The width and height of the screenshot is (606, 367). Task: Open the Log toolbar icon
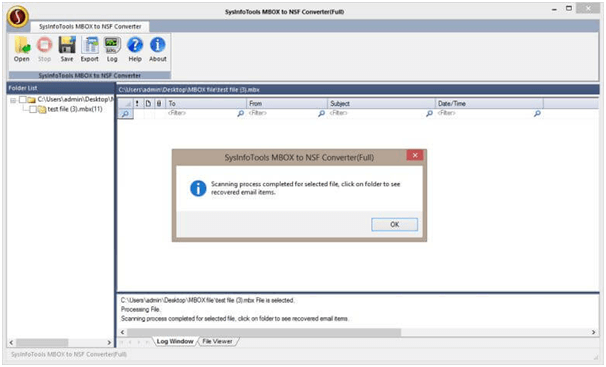click(x=112, y=49)
